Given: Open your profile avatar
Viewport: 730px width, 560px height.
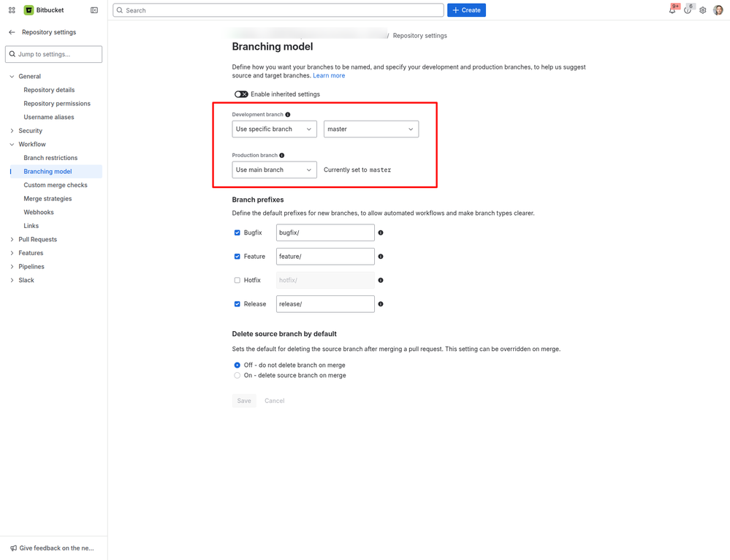Looking at the screenshot, I should coord(719,10).
